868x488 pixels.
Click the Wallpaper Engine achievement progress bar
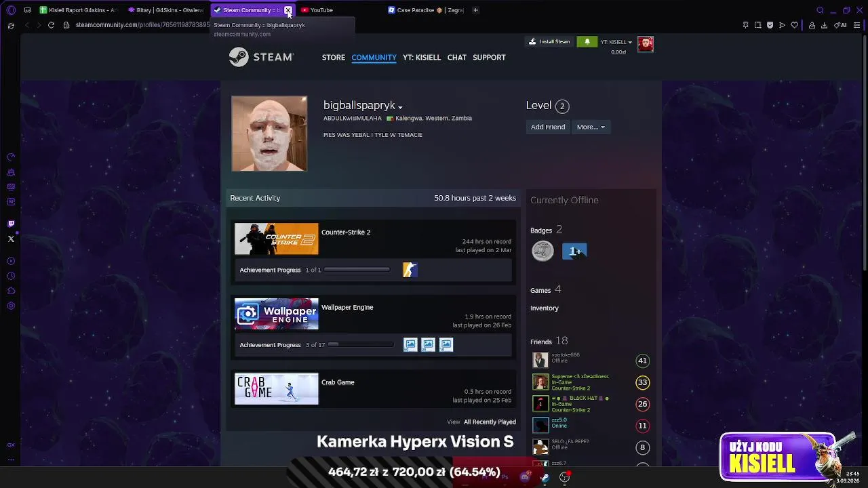(360, 345)
